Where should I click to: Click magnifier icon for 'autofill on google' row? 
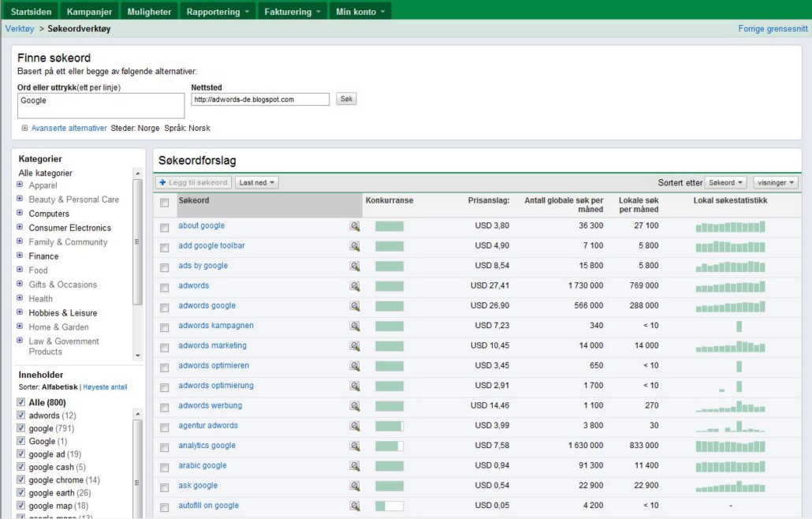point(355,506)
